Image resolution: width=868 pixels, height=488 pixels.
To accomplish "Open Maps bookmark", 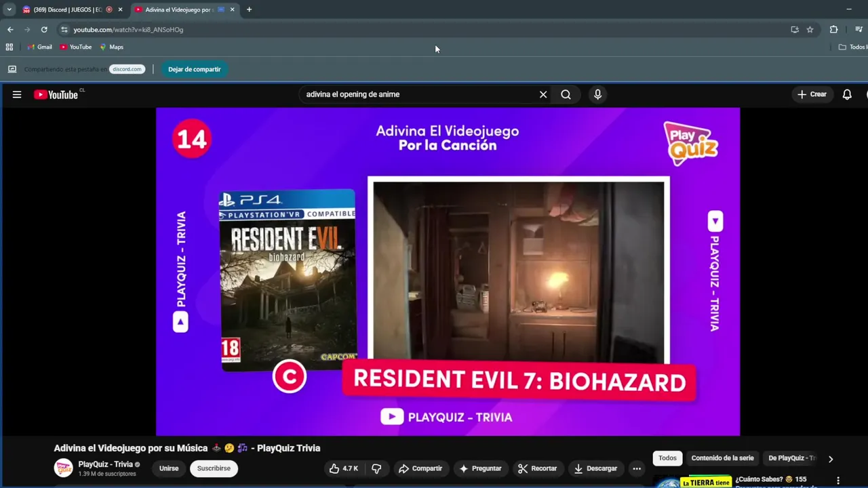I will click(x=112, y=47).
